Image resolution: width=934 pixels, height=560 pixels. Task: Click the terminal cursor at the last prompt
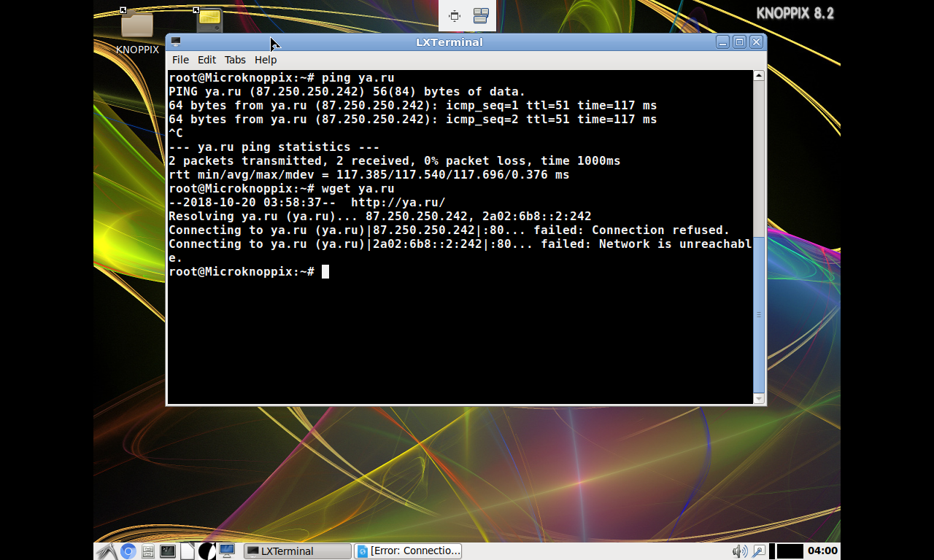pos(325,271)
